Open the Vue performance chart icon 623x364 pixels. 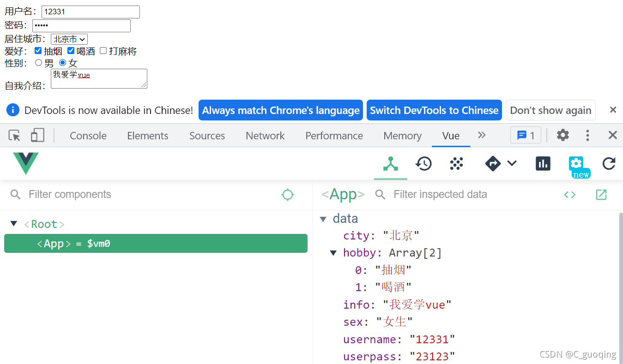tap(543, 163)
